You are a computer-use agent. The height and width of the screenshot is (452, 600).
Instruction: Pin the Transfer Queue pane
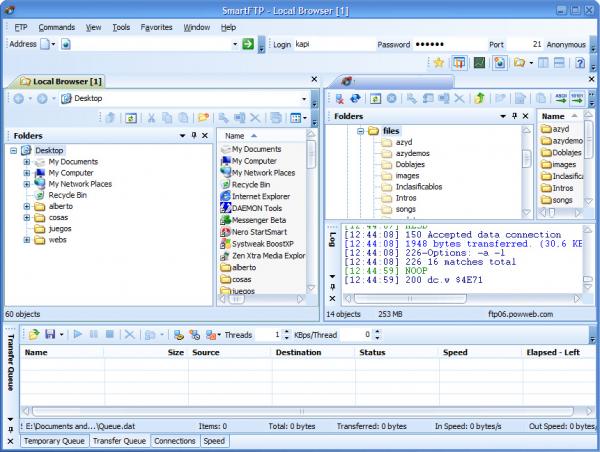tap(10, 430)
